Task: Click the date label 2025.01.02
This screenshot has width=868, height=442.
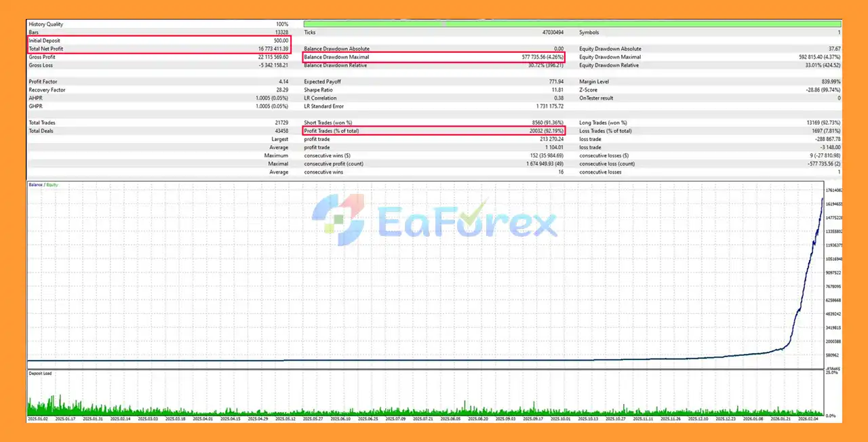Action: coord(37,419)
